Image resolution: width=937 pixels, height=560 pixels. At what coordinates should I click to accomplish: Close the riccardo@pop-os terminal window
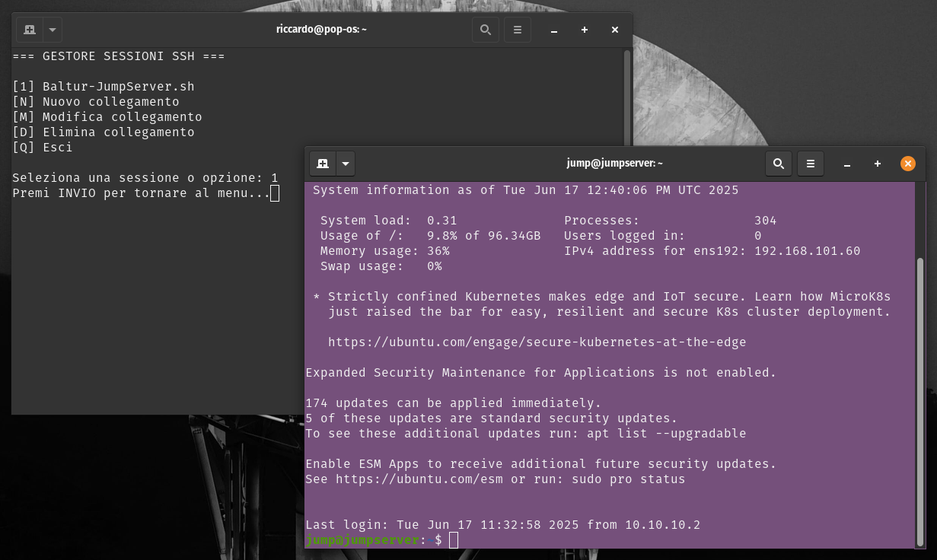[x=615, y=30]
